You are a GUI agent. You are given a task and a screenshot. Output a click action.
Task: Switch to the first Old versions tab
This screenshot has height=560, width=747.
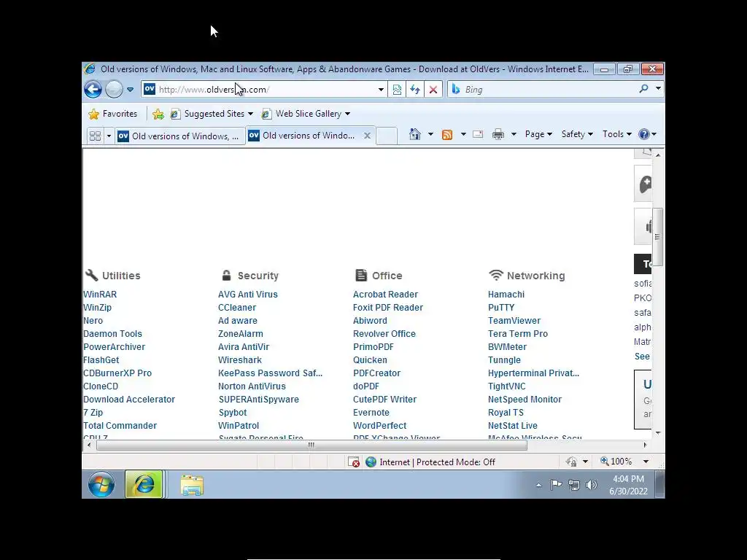click(179, 136)
